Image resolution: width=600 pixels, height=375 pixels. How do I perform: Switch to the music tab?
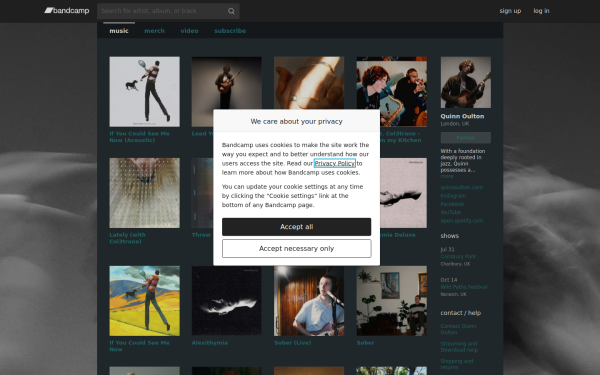tap(119, 31)
